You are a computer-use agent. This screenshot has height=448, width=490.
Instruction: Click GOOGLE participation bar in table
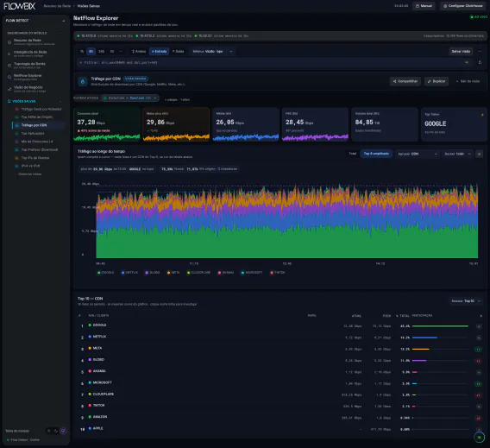[440, 326]
